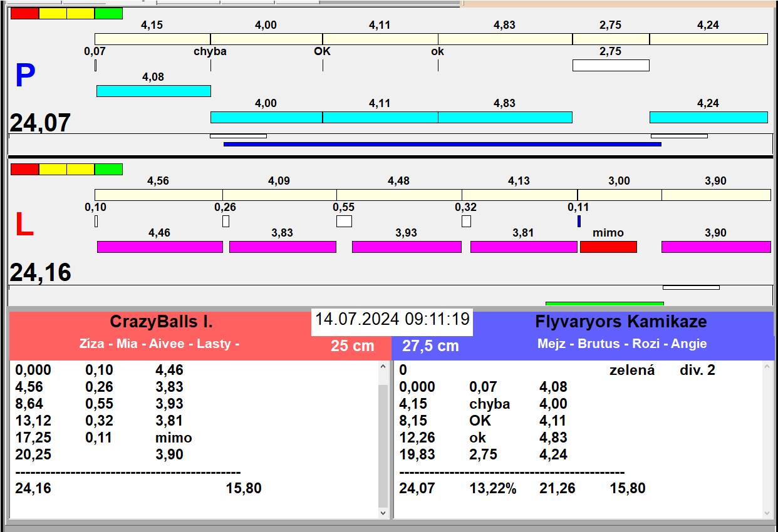Viewport: 778px width, 532px height.
Task: Select the beige 4,09 run bar in lane L
Action: point(279,195)
